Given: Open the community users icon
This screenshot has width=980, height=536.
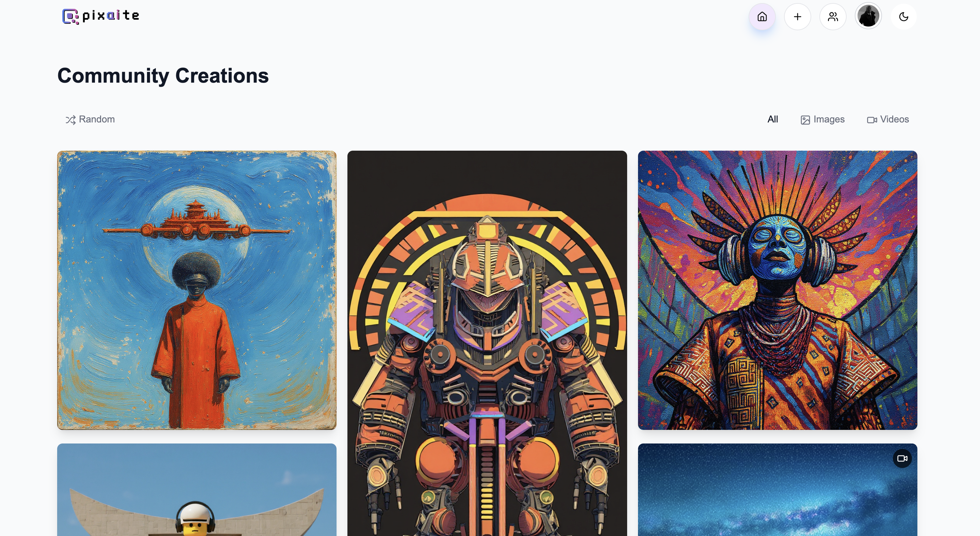Looking at the screenshot, I should click(833, 17).
